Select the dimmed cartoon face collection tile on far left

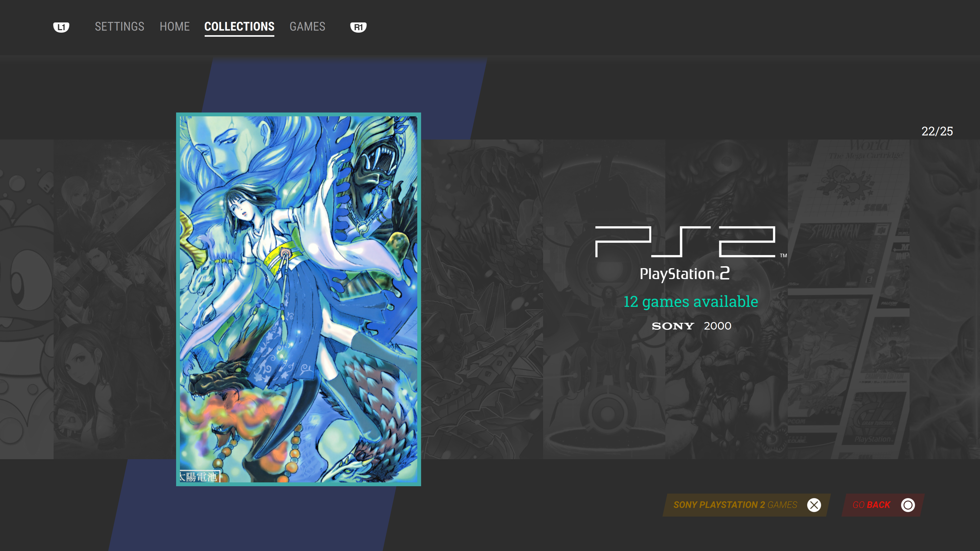(x=27, y=299)
